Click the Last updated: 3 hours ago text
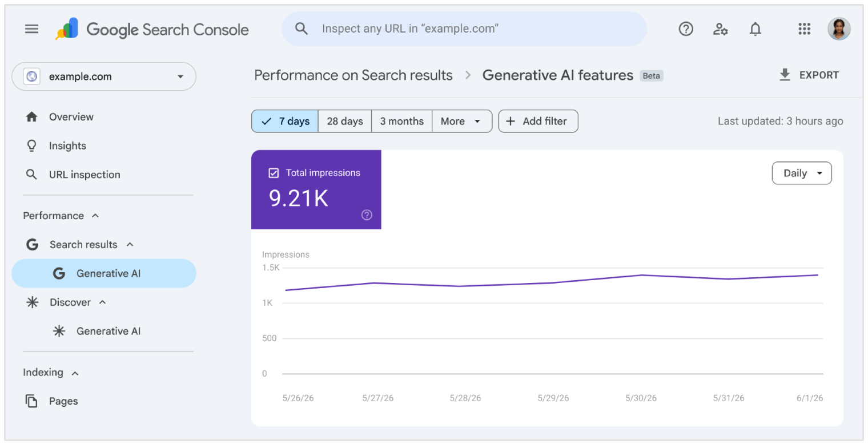This screenshot has width=868, height=445. [780, 121]
